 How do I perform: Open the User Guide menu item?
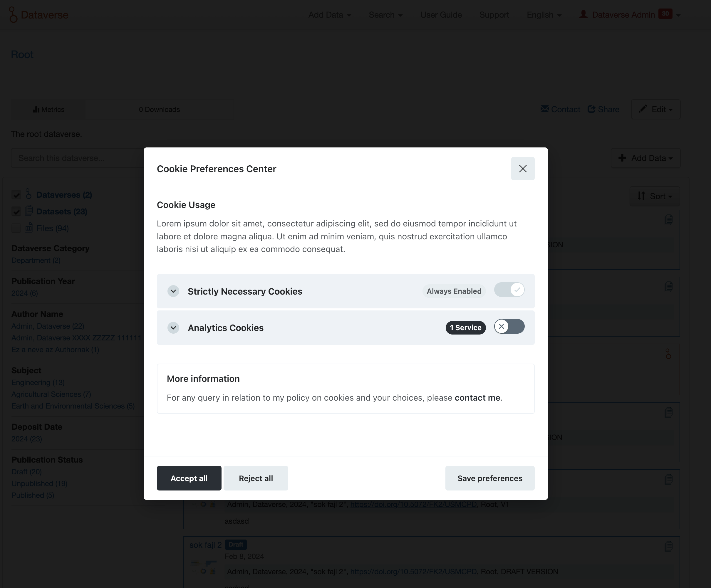[441, 15]
